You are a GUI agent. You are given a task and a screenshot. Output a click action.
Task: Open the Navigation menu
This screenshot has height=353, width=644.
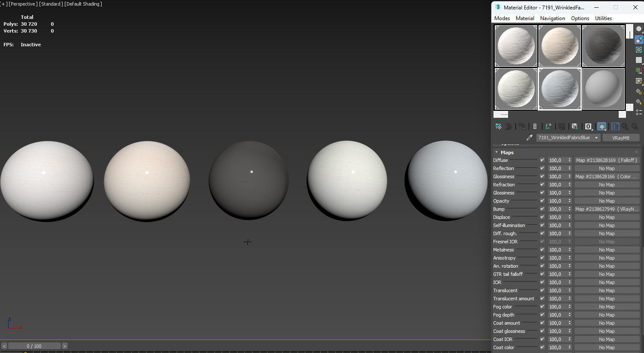(552, 18)
